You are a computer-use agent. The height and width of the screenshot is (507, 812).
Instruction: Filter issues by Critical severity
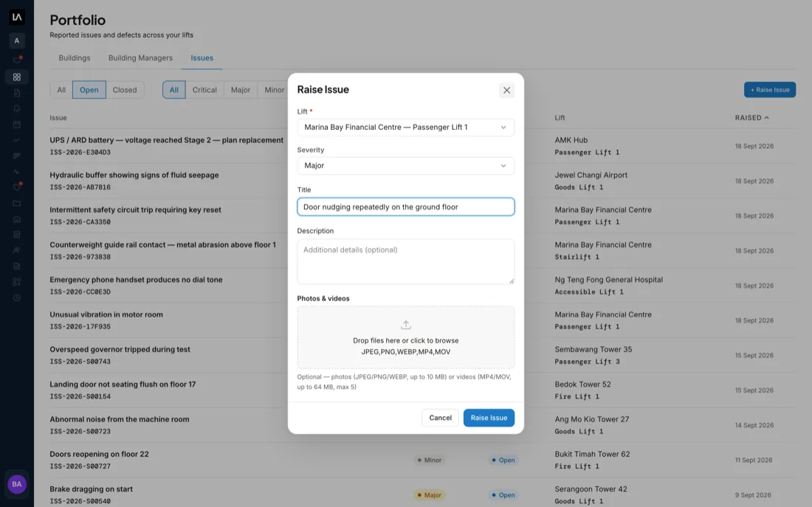pyautogui.click(x=204, y=89)
